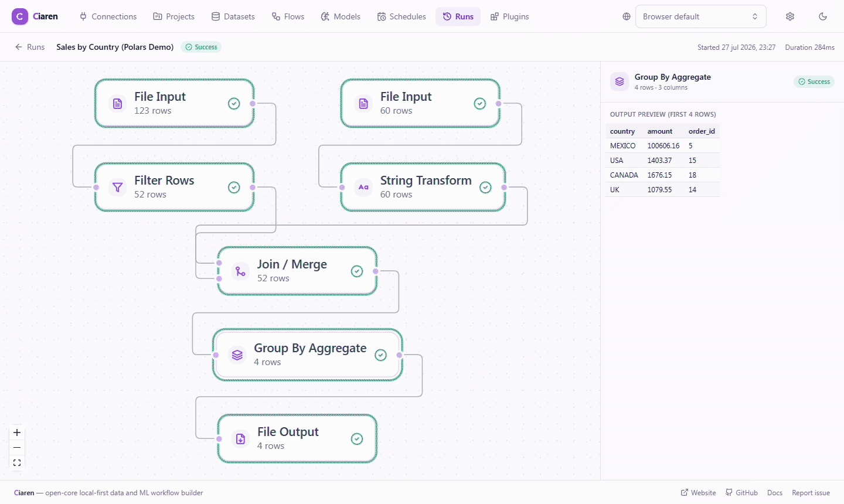The image size is (844, 504).
Task: Click the output port of Filter Rows
Action: click(x=253, y=188)
